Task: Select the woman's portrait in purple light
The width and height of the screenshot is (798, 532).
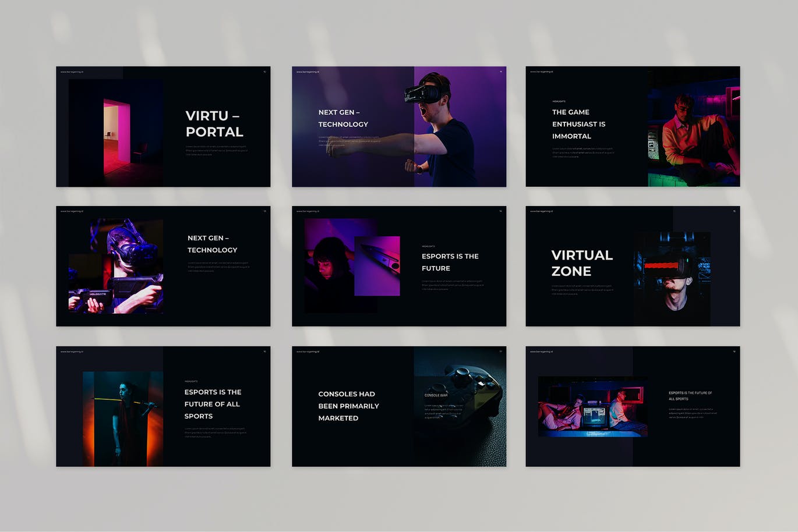Action: point(329,262)
